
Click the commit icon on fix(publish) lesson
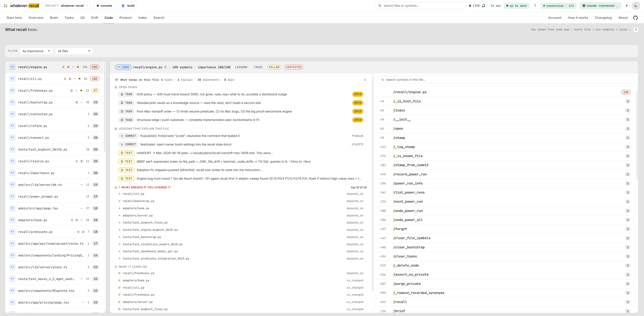[122, 136]
